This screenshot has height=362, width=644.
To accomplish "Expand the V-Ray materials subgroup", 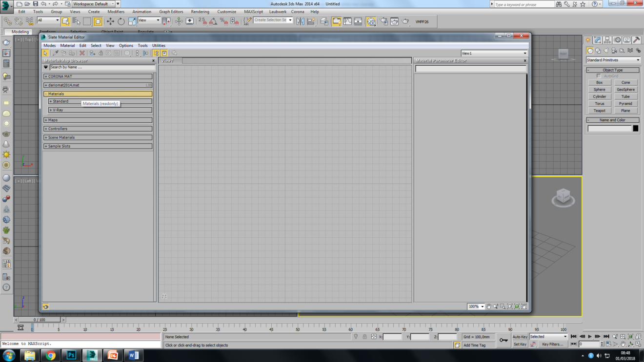I will click(x=101, y=110).
